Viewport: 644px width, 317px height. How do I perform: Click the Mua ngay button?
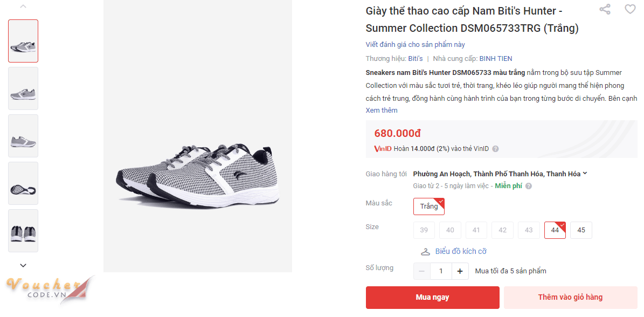click(432, 297)
